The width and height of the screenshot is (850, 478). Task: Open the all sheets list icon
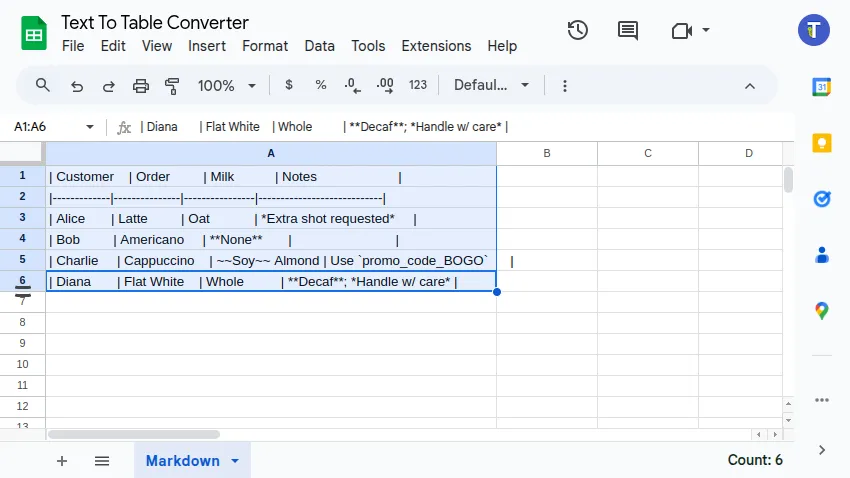(x=102, y=461)
